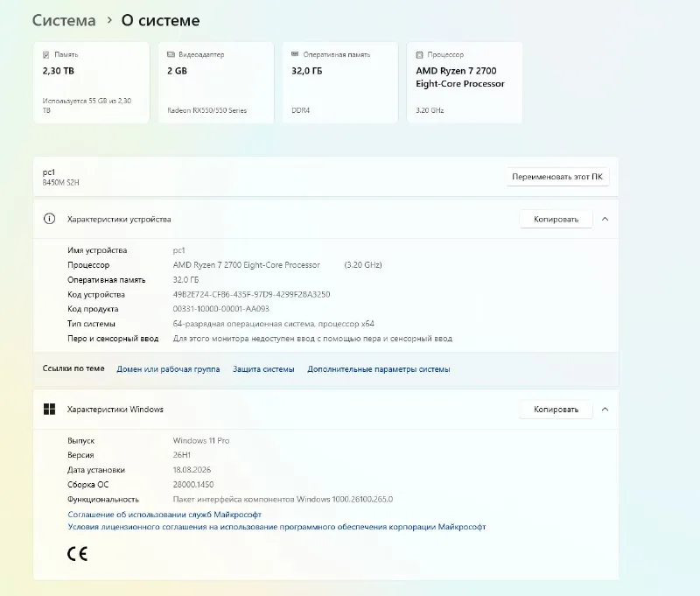Click the version value 26H1
This screenshot has width=700, height=596.
182,455
